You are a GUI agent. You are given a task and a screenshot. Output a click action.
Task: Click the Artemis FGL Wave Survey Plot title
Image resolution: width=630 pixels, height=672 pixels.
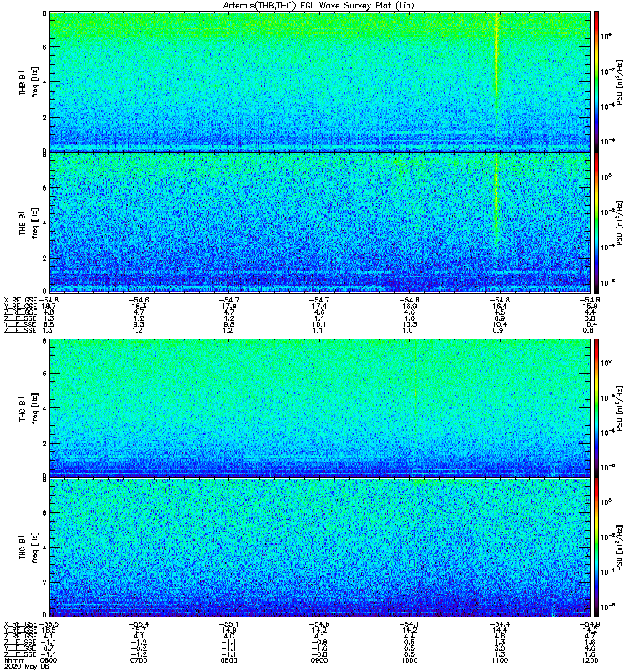point(319,6)
